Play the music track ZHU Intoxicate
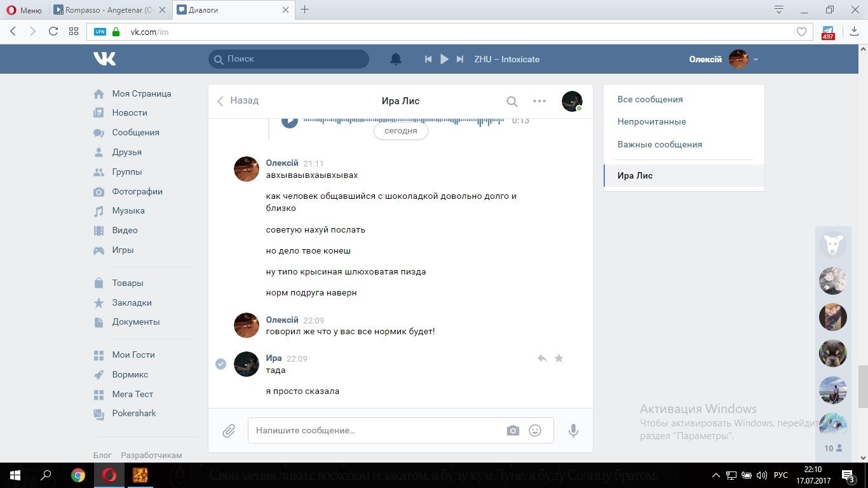The width and height of the screenshot is (868, 488). point(444,59)
